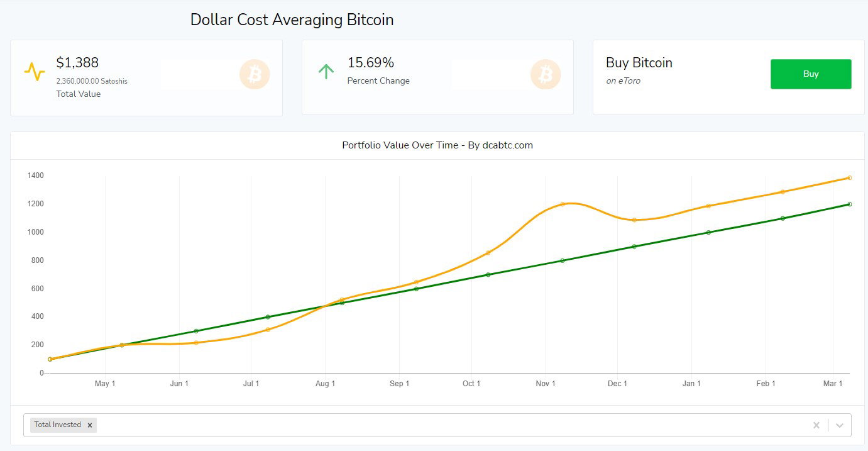Click the $1,388 Total Value figure

77,63
